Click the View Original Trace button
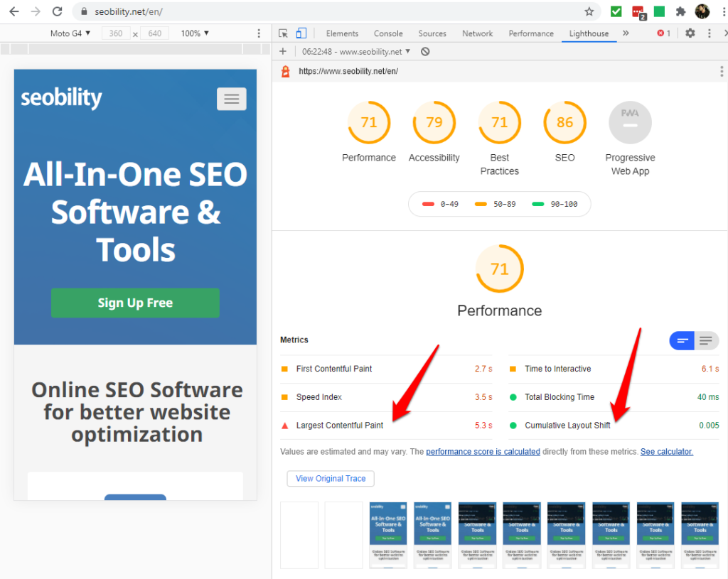728x579 pixels. coord(331,478)
